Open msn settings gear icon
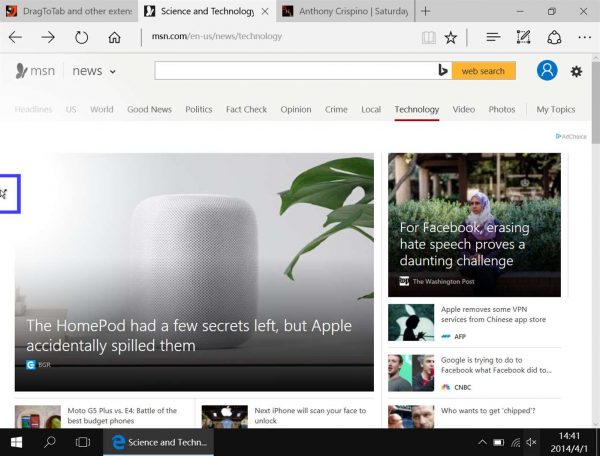This screenshot has height=456, width=600. [x=576, y=71]
